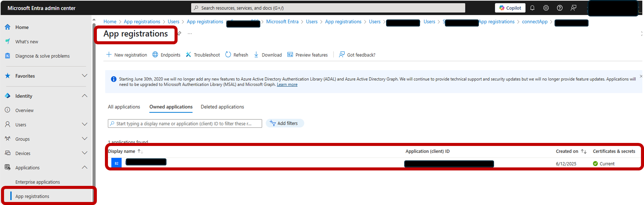Click the Identity diamond icon

tap(7, 96)
